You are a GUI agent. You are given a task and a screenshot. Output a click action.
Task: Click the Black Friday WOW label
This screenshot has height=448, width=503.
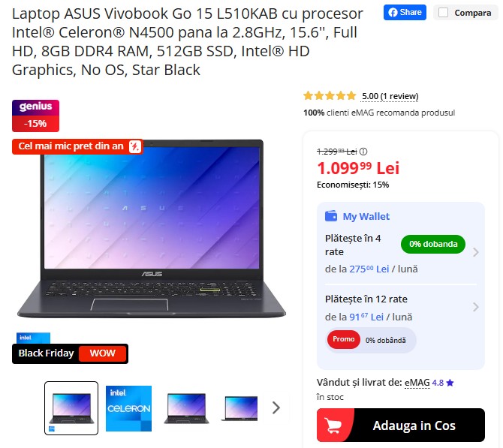tap(70, 353)
